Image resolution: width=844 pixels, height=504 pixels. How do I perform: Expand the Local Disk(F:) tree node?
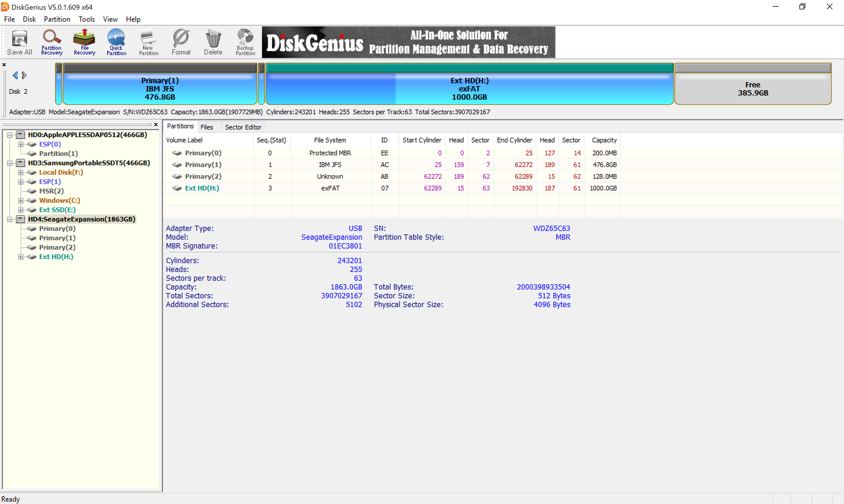coord(21,173)
